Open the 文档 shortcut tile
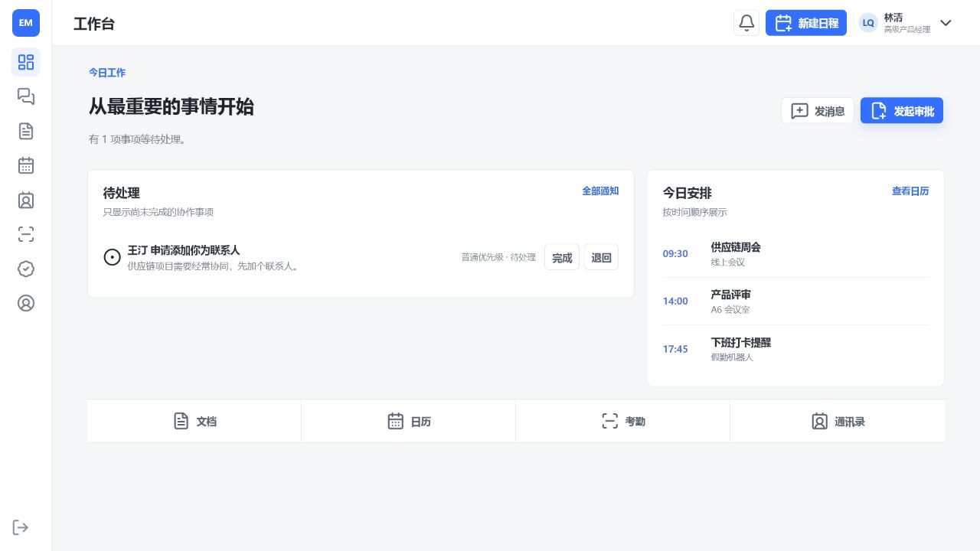980x551 pixels. point(194,421)
